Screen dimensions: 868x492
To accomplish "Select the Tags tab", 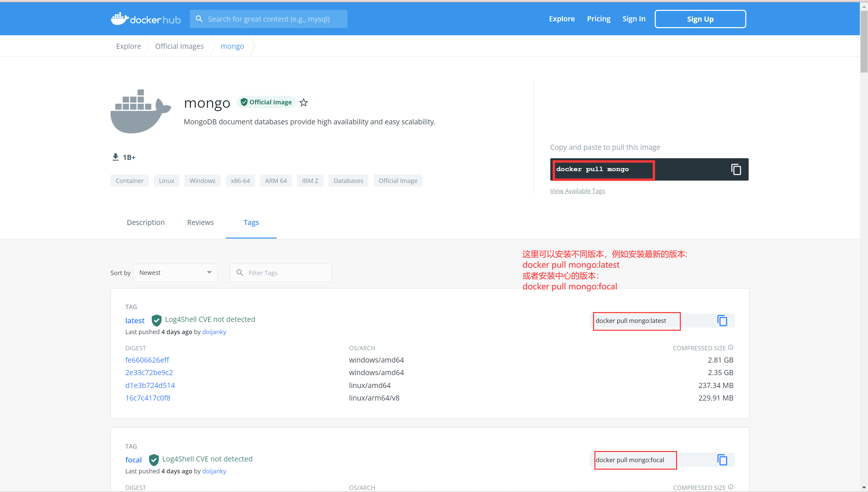I will click(x=251, y=223).
